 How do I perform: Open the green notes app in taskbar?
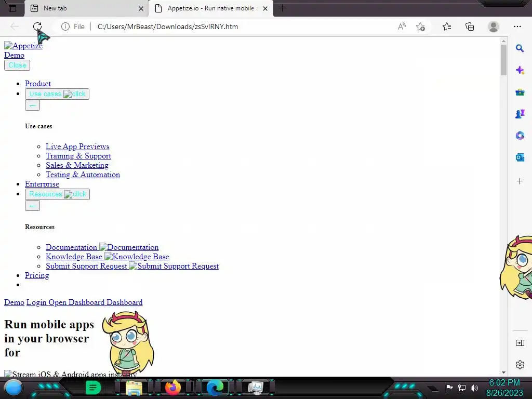[x=93, y=388]
